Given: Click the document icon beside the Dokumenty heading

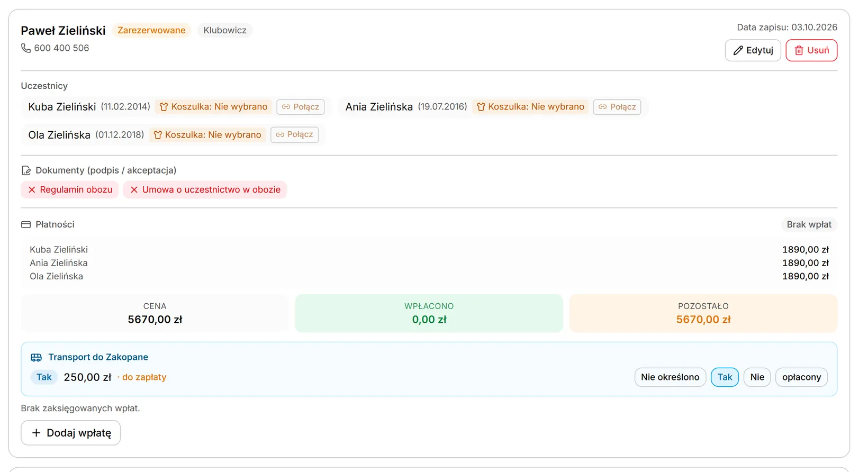Looking at the screenshot, I should click(x=26, y=170).
